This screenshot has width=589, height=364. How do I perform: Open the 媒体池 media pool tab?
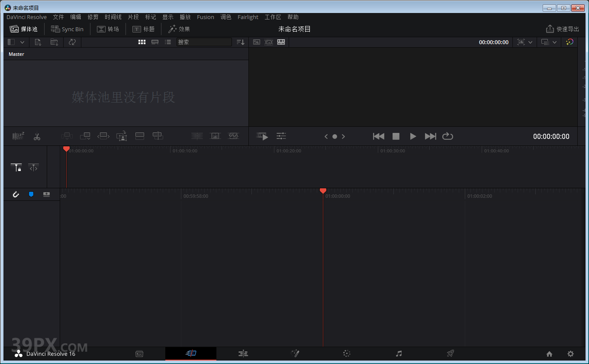click(x=24, y=29)
